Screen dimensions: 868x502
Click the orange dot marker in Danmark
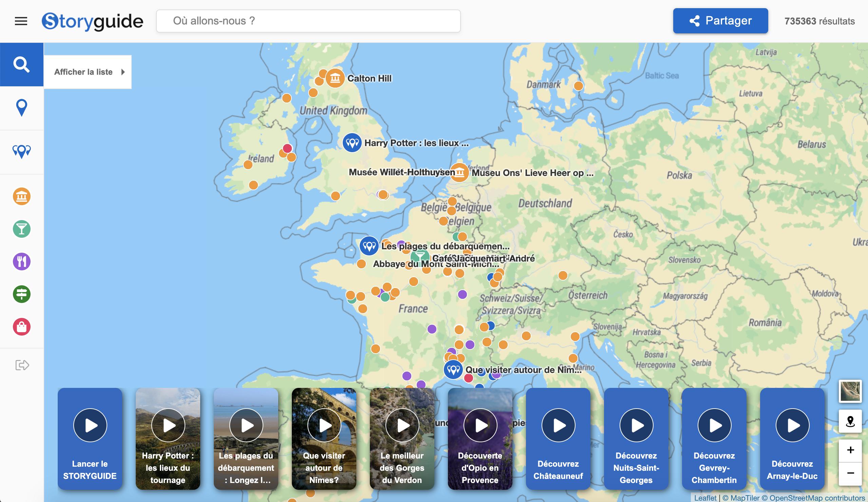tap(579, 86)
